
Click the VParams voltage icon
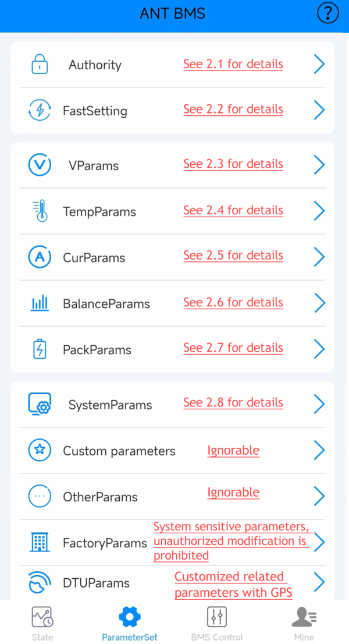pos(39,164)
